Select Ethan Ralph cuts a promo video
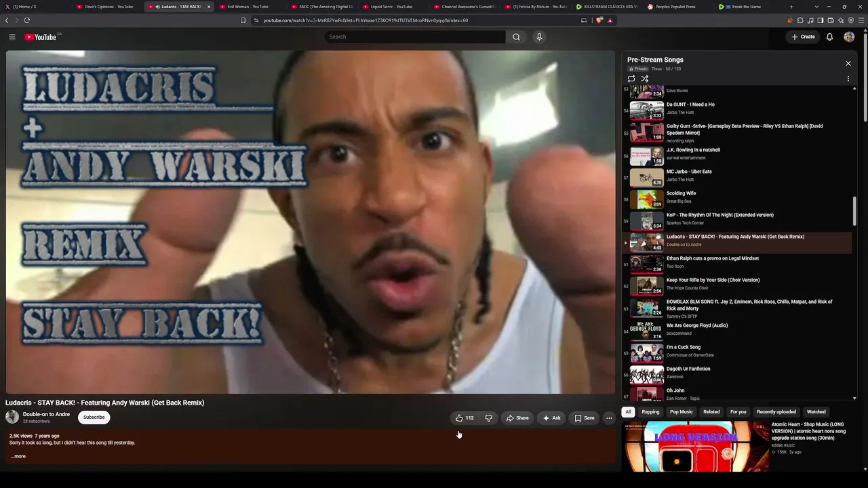The width and height of the screenshot is (868, 488). coord(737,263)
